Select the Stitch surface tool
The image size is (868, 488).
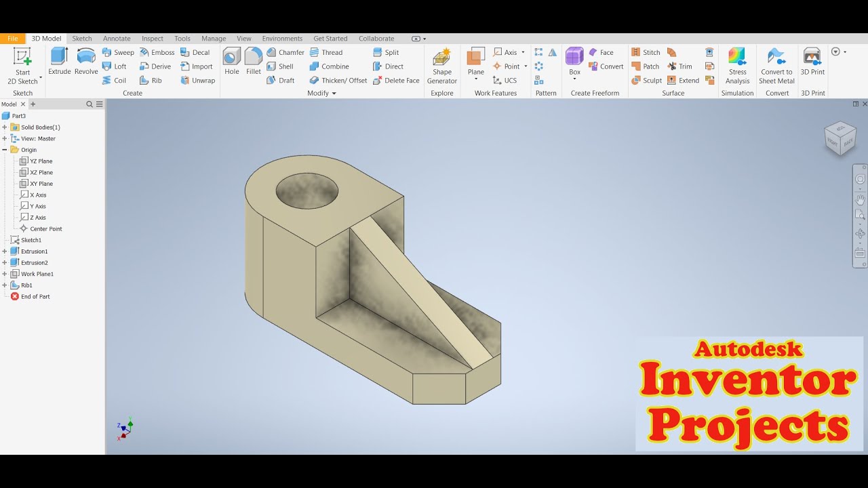pos(646,52)
